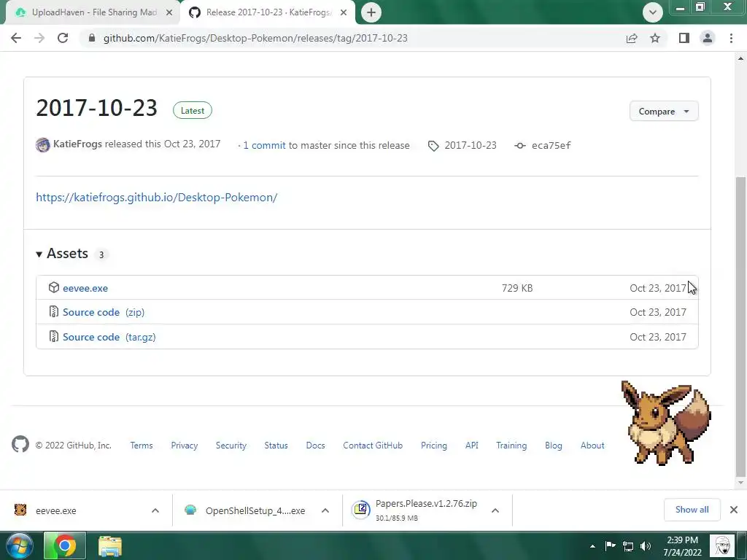Image resolution: width=747 pixels, height=560 pixels.
Task: Bookmark this page with the star
Action: pos(656,38)
